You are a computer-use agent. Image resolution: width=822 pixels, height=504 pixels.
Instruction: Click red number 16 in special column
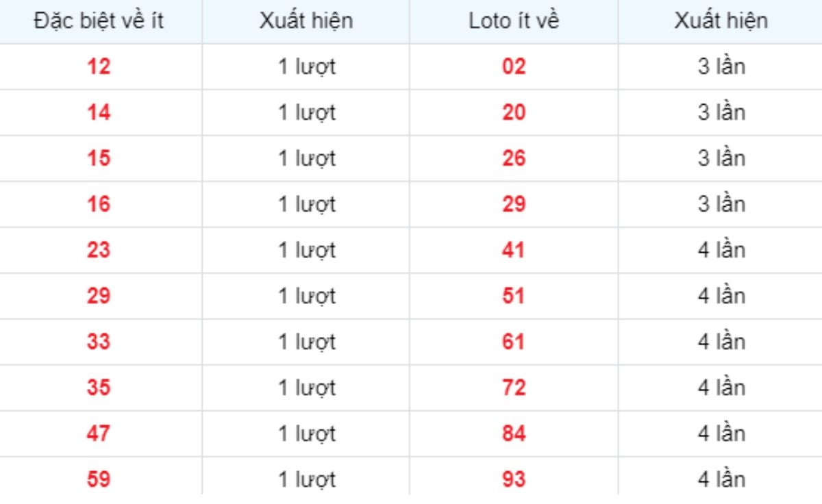99,205
